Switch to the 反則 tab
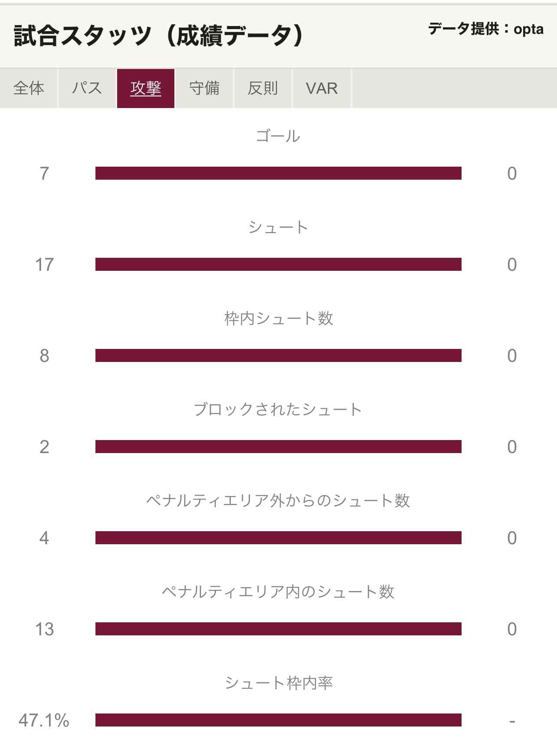Screen dimensions: 557x756 coord(263,88)
